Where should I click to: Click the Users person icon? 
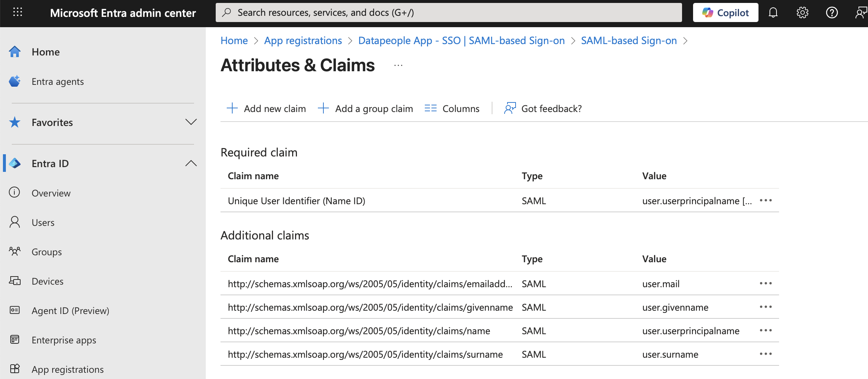click(x=15, y=222)
